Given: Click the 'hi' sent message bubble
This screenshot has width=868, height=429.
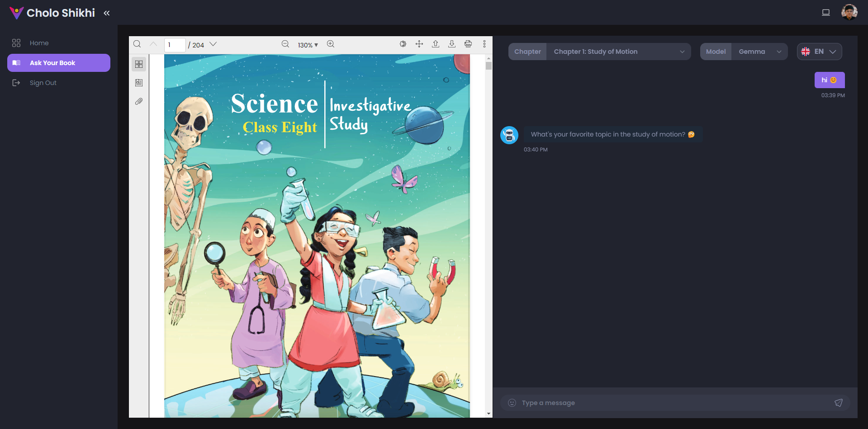Looking at the screenshot, I should pos(830,80).
